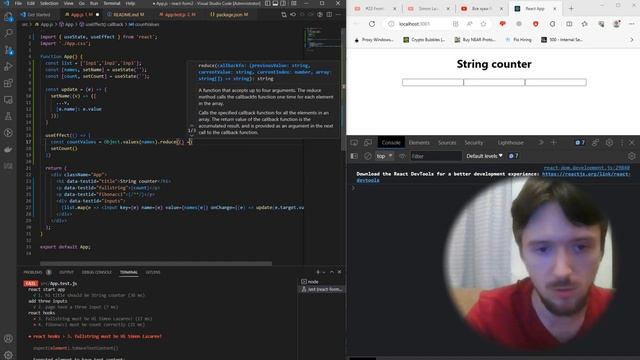
Task: Click the editor horizontal scrollbar
Action: pos(156,264)
